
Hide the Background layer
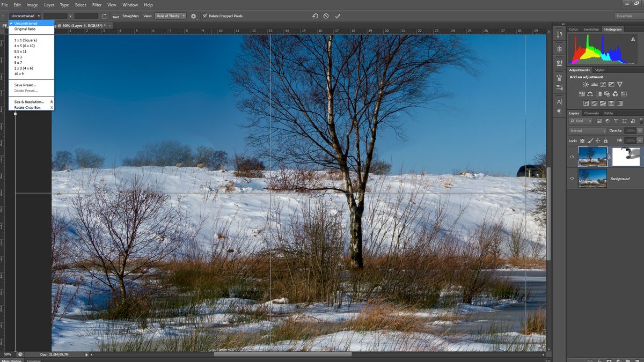[572, 178]
